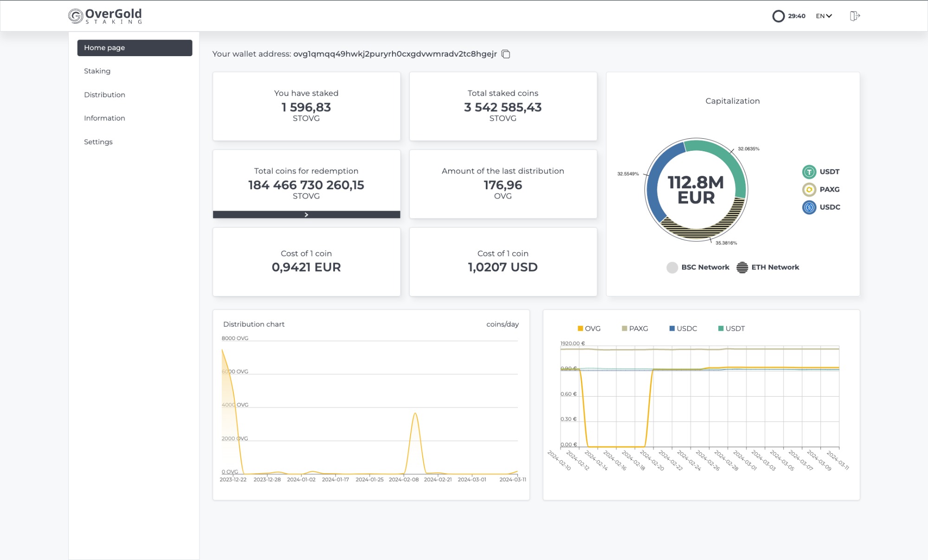Open Information in the sidebar
The height and width of the screenshot is (560, 928).
[x=104, y=118]
